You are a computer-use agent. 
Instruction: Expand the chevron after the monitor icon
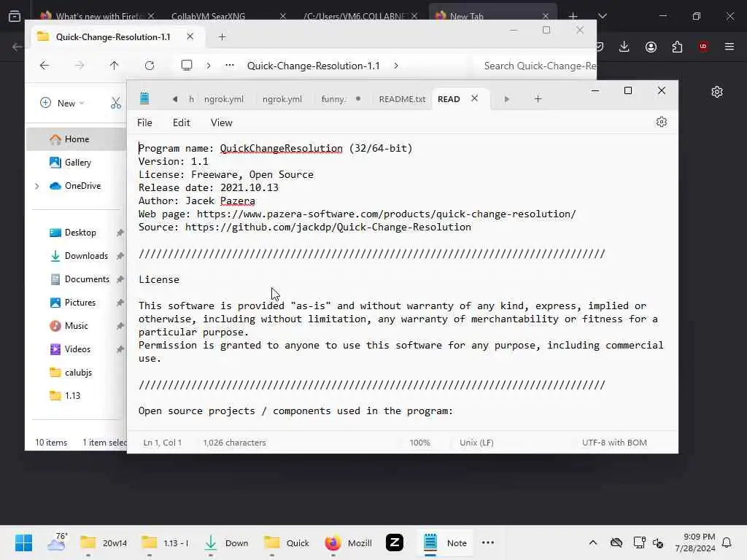click(208, 66)
